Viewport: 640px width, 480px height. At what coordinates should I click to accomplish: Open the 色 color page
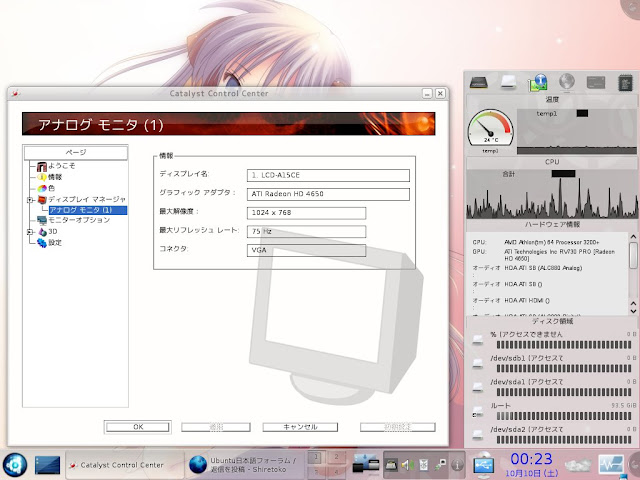[x=51, y=188]
